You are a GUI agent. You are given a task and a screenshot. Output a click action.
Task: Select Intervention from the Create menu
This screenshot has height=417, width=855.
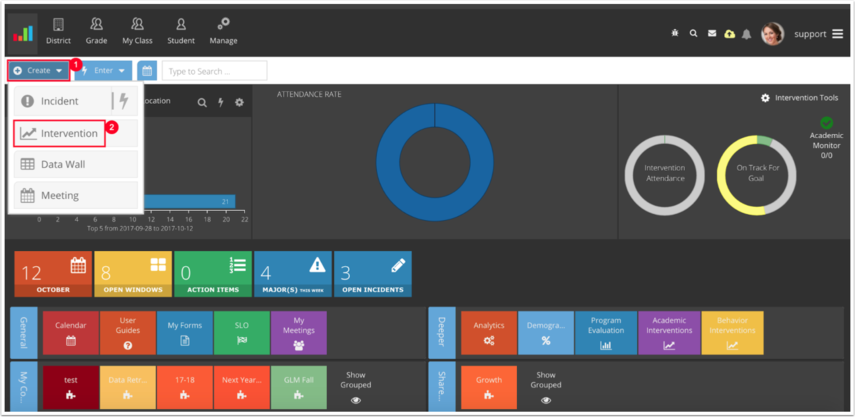[x=59, y=134]
